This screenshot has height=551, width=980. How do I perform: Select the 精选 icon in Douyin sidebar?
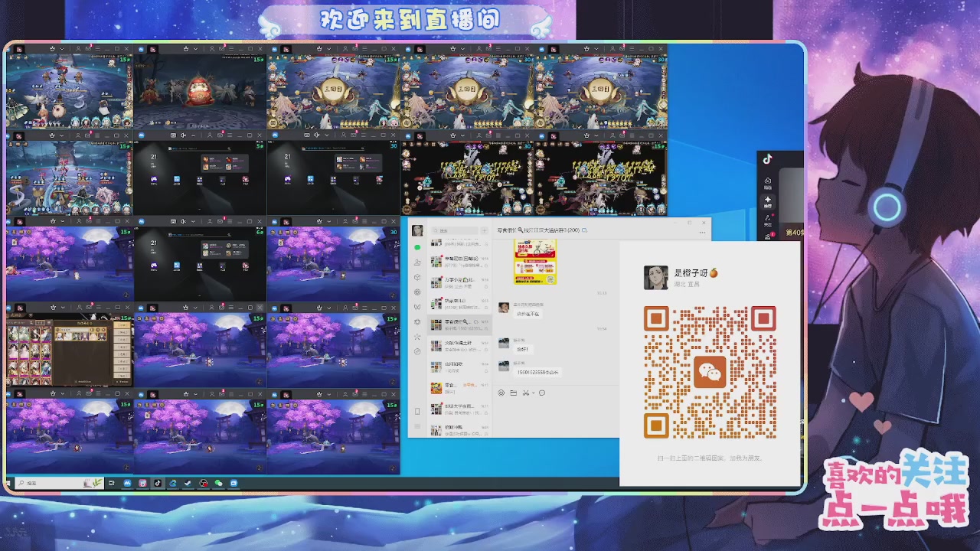click(x=768, y=184)
